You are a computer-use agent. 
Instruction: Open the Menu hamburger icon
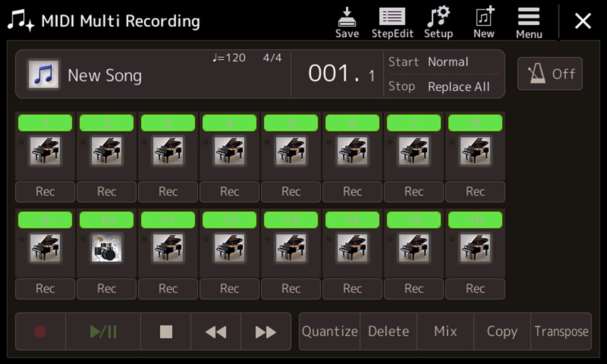pyautogui.click(x=529, y=22)
